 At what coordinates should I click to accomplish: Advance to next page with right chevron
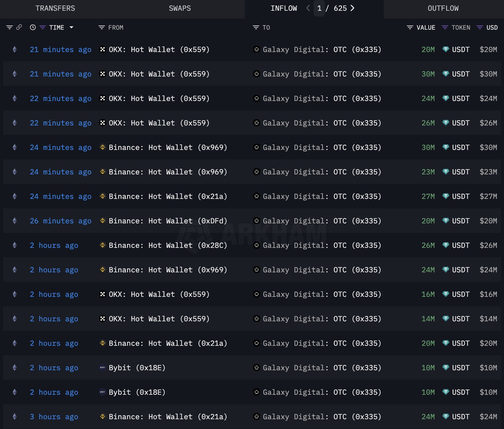352,8
